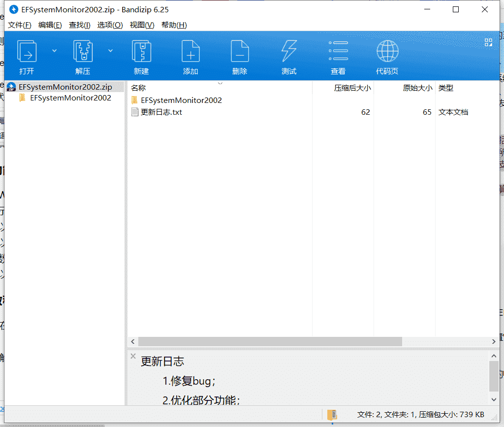Open the 视图(V) menu
Screen dimensions: 504x427
pyautogui.click(x=142, y=25)
